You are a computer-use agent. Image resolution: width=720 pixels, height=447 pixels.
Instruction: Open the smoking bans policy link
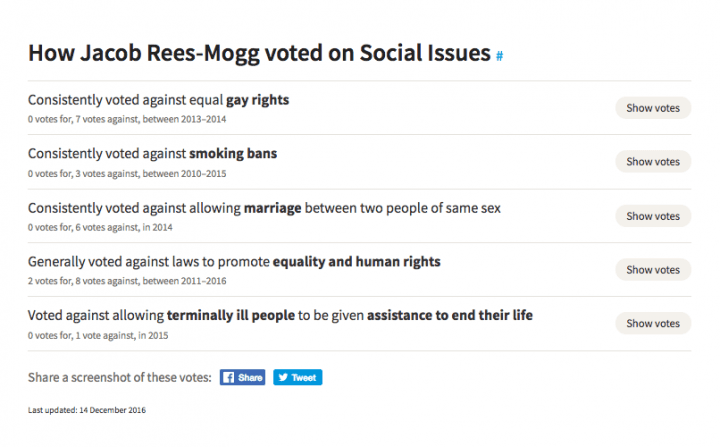pos(233,153)
